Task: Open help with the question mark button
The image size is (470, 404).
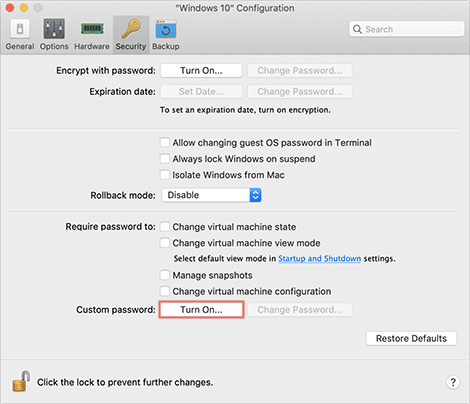Action: [453, 382]
